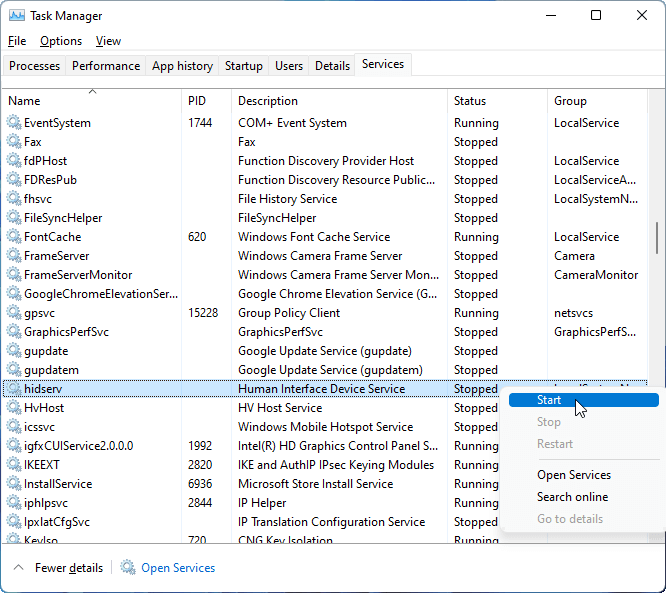The width and height of the screenshot is (666, 593).
Task: Open the Options menu
Action: coord(61,41)
